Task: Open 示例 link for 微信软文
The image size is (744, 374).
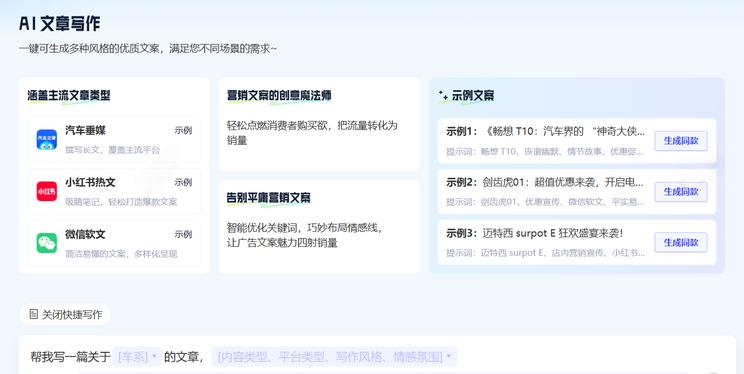Action: coord(183,234)
